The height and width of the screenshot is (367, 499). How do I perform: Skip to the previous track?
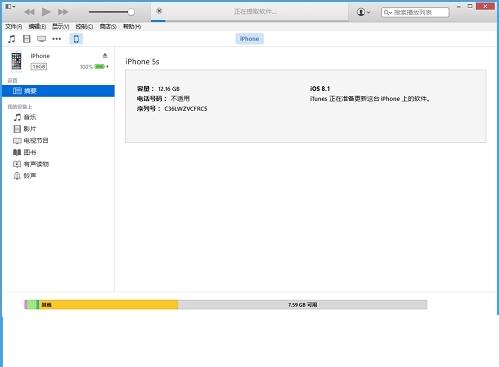pos(29,12)
